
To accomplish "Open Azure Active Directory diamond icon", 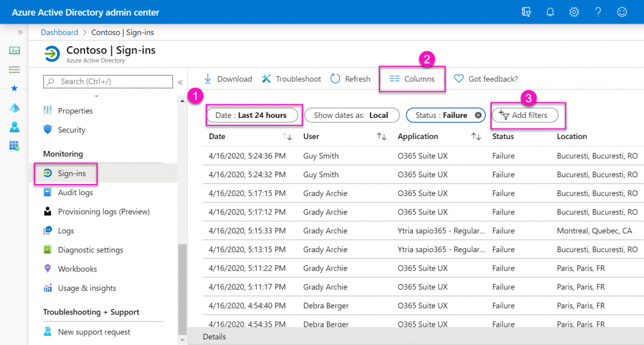I will [x=14, y=107].
